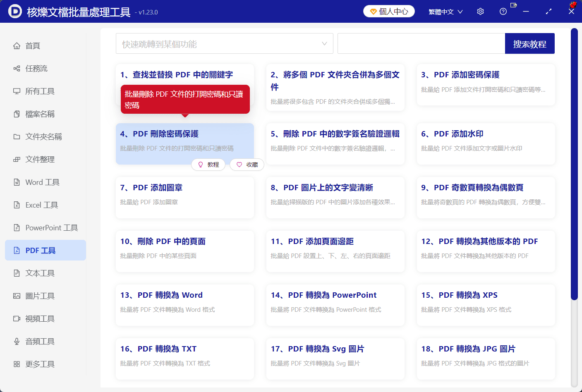This screenshot has width=582, height=392.
Task: Open 刪除 PDF 中的數字簽名驗證邏輯 card
Action: tap(335, 144)
